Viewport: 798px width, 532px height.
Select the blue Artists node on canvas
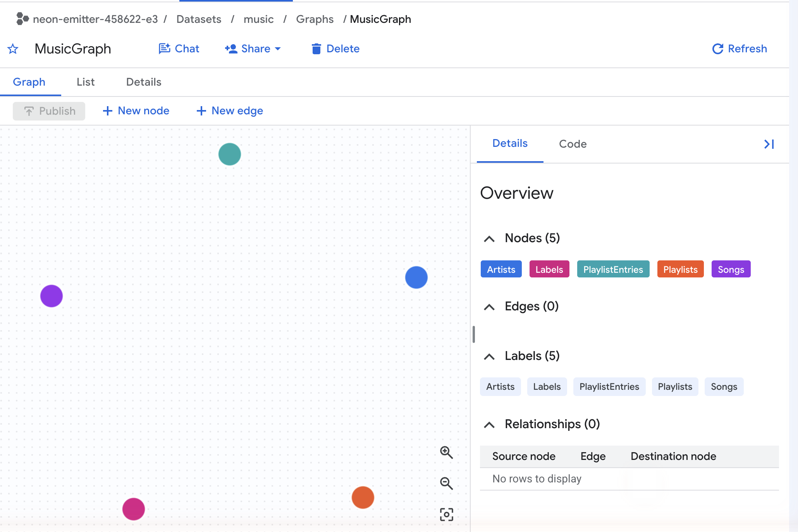[x=416, y=277]
